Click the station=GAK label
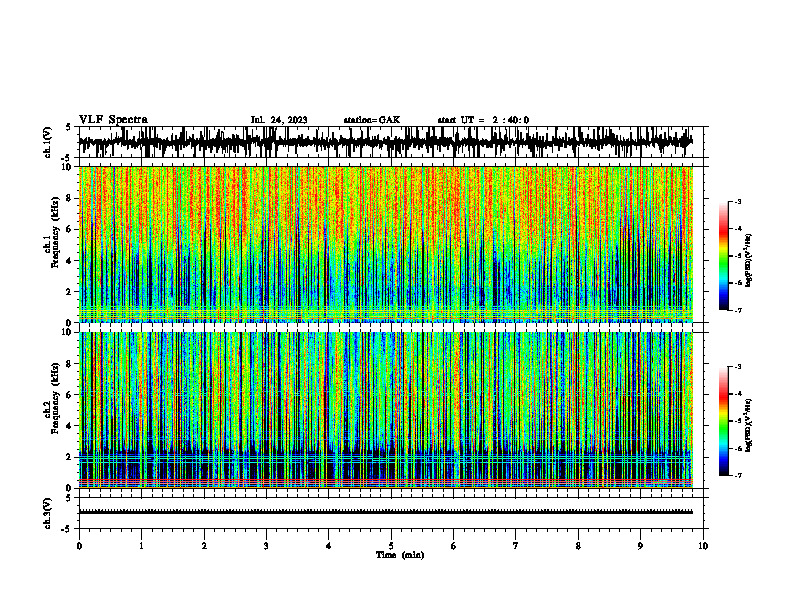 (x=372, y=120)
